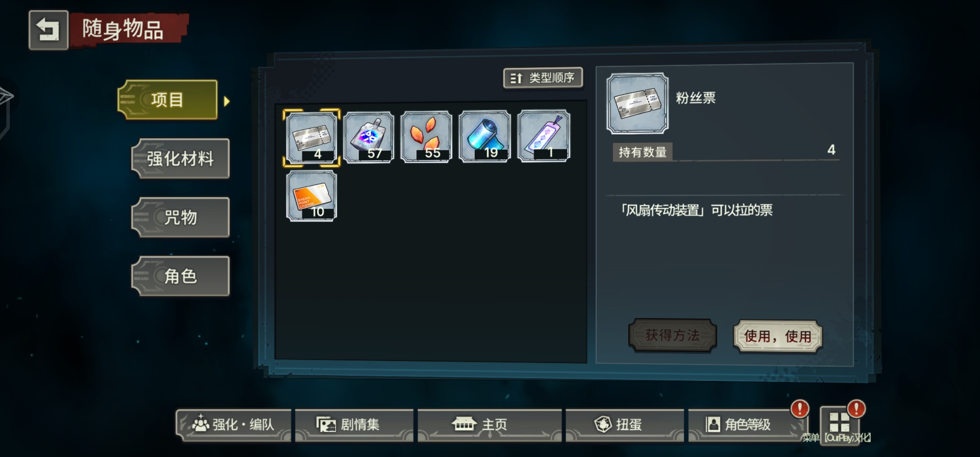Image resolution: width=980 pixels, height=457 pixels.
Task: Click the 粉丝票 detail thumbnail
Action: coord(638,103)
